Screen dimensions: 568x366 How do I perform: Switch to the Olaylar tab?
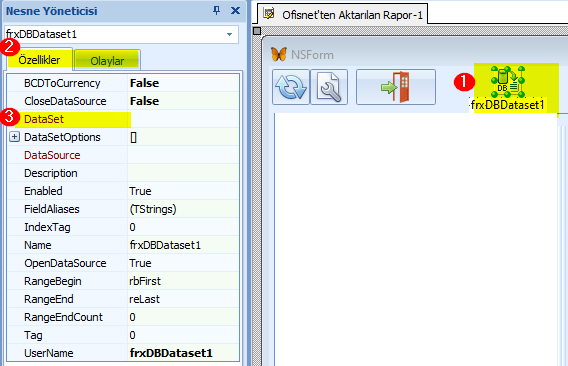[107, 61]
